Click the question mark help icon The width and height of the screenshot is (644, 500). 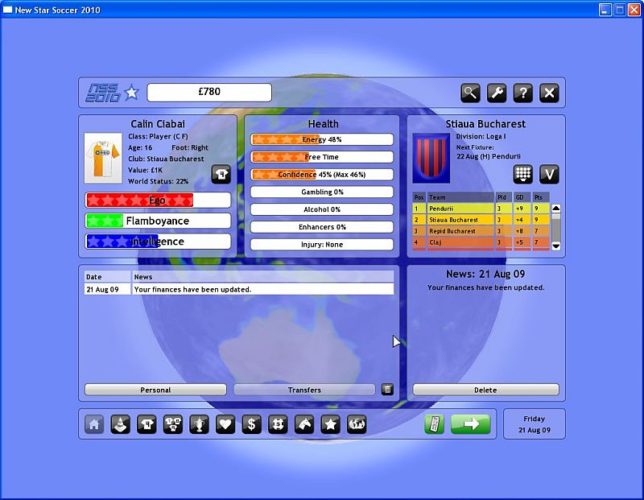(522, 93)
